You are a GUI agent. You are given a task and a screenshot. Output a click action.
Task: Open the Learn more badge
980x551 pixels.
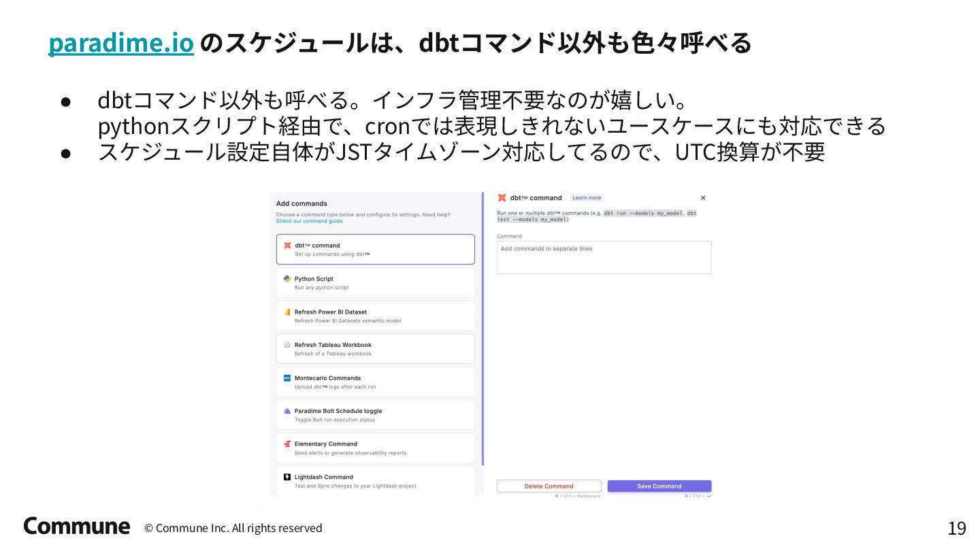click(587, 198)
